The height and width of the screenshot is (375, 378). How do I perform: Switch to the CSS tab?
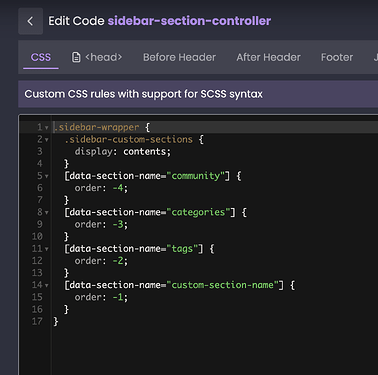[x=41, y=57]
